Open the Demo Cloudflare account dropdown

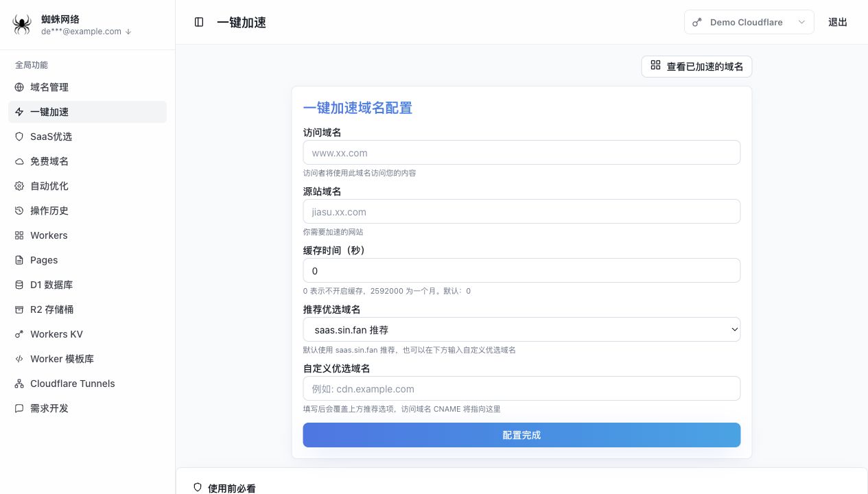[749, 22]
